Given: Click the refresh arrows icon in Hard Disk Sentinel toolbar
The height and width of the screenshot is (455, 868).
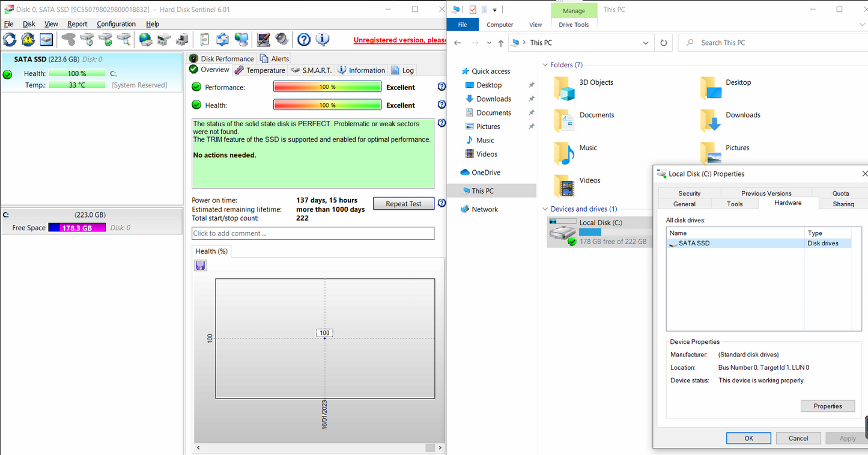Looking at the screenshot, I should [x=10, y=40].
